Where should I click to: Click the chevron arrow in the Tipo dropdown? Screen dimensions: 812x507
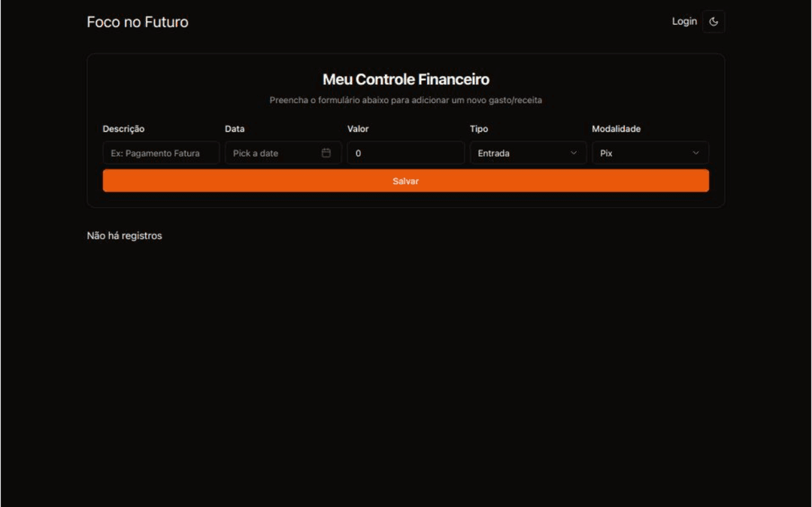pos(574,153)
